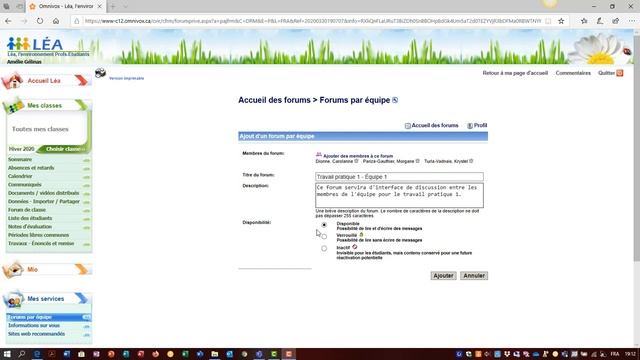Select the Disponible radio button
The width and height of the screenshot is (640, 360).
tap(324, 225)
